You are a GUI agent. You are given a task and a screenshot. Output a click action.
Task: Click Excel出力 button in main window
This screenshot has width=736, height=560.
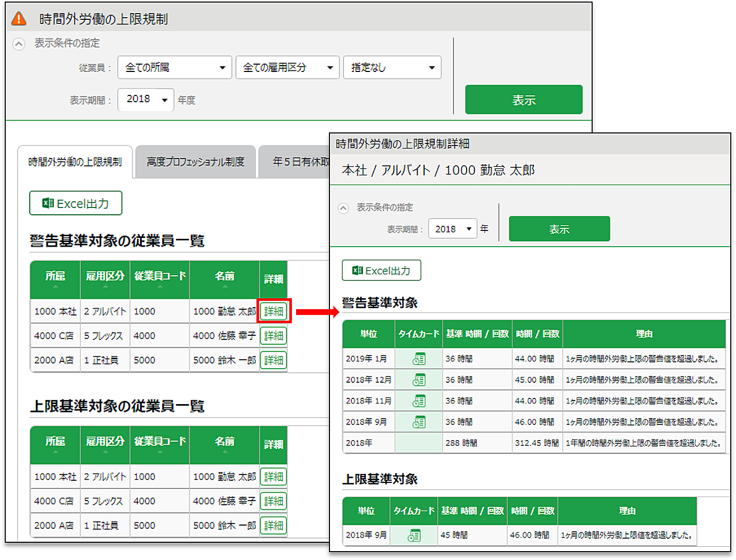pos(76,203)
